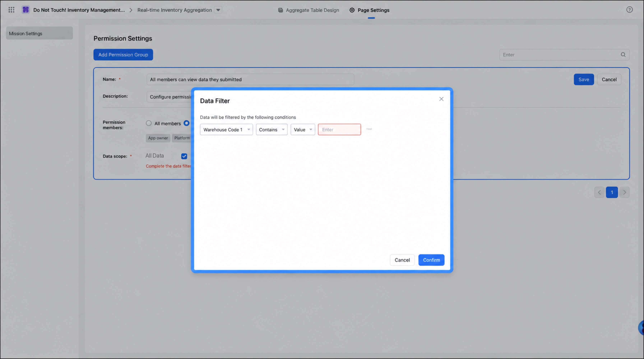Go to previous page arrow
The height and width of the screenshot is (359, 644).
tap(599, 192)
